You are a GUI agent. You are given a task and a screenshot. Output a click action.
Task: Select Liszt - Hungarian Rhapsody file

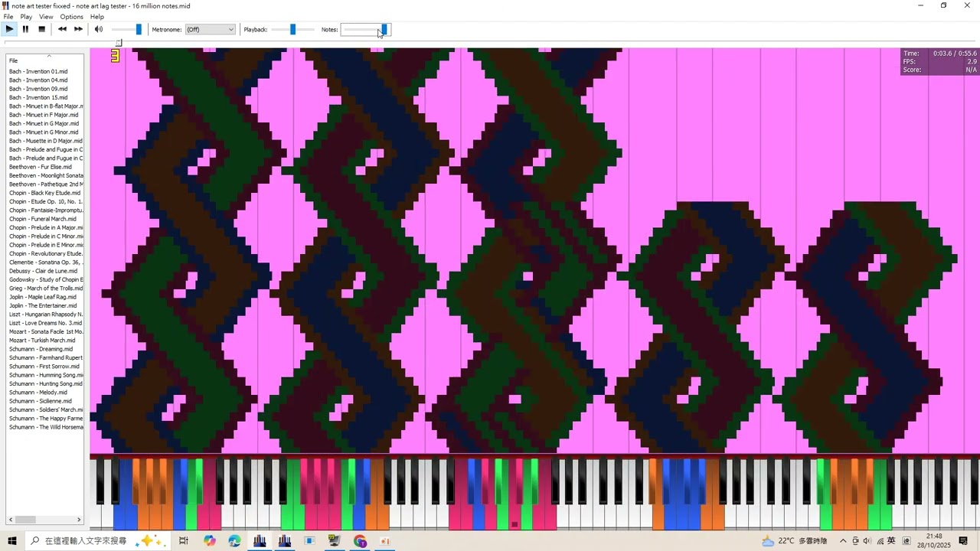[46, 314]
